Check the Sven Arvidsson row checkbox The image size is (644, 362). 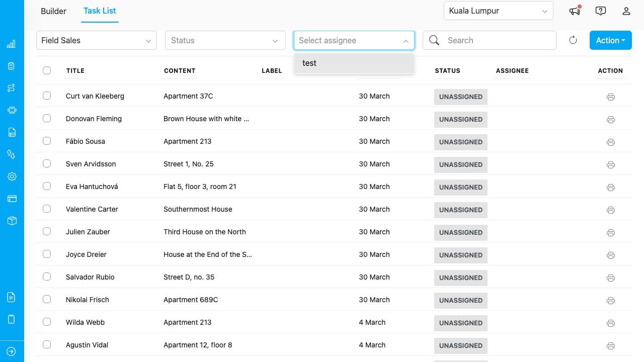click(47, 163)
